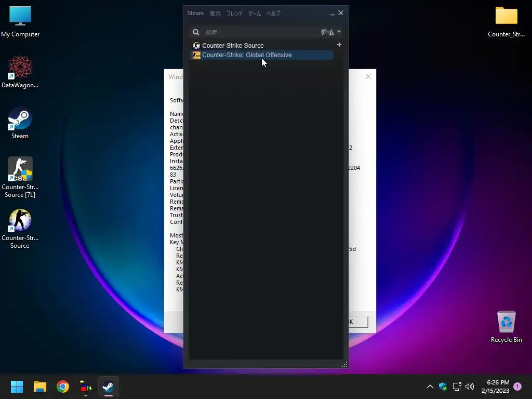Select the Steam desktop shortcut
The width and height of the screenshot is (532, 399).
tap(20, 123)
